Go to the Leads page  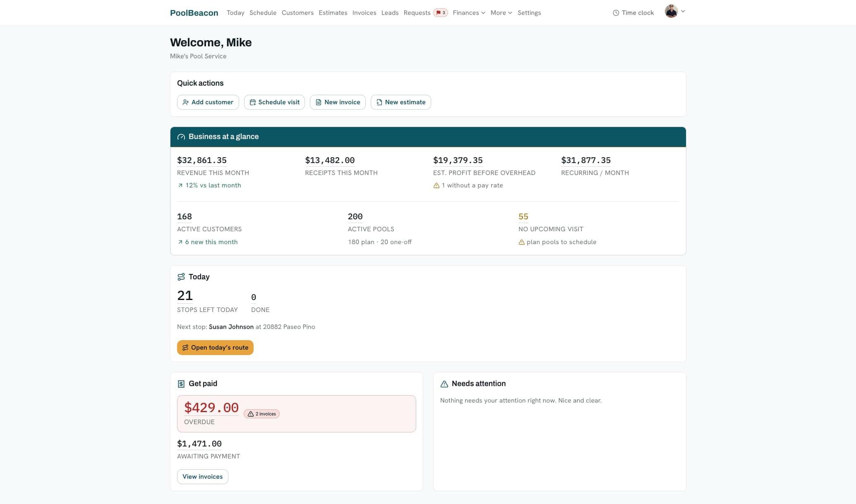tap(390, 13)
